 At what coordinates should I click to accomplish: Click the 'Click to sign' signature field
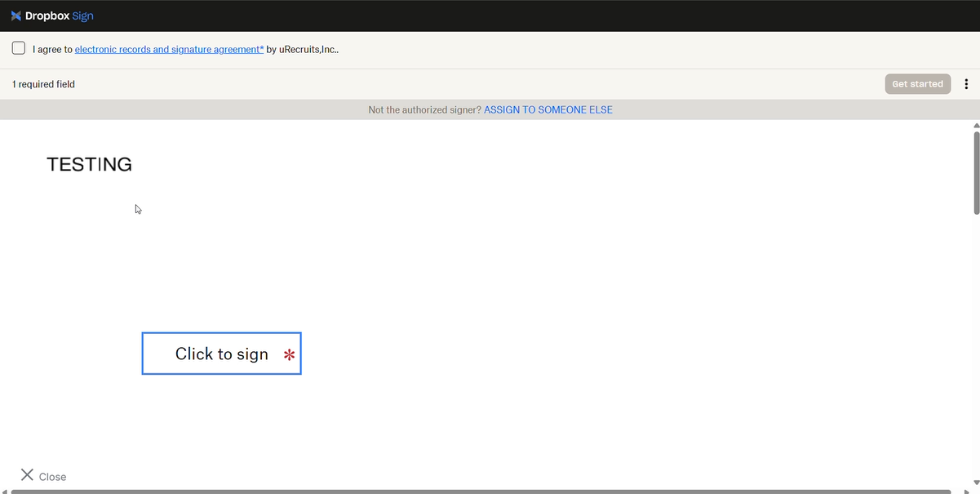(x=221, y=354)
